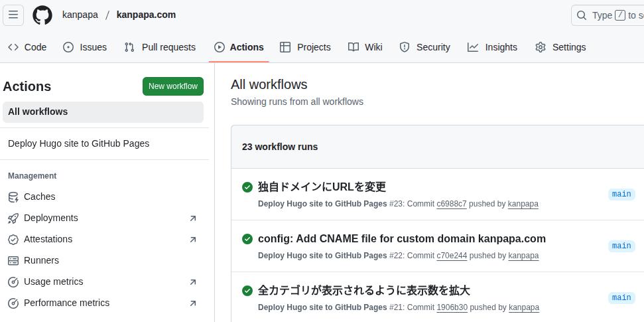The width and height of the screenshot is (644, 322).
Task: Click kanpapa user link on run #23
Action: [x=523, y=204]
